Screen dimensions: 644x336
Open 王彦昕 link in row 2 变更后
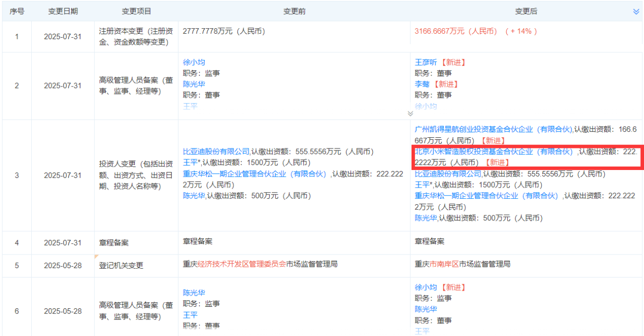coord(426,62)
